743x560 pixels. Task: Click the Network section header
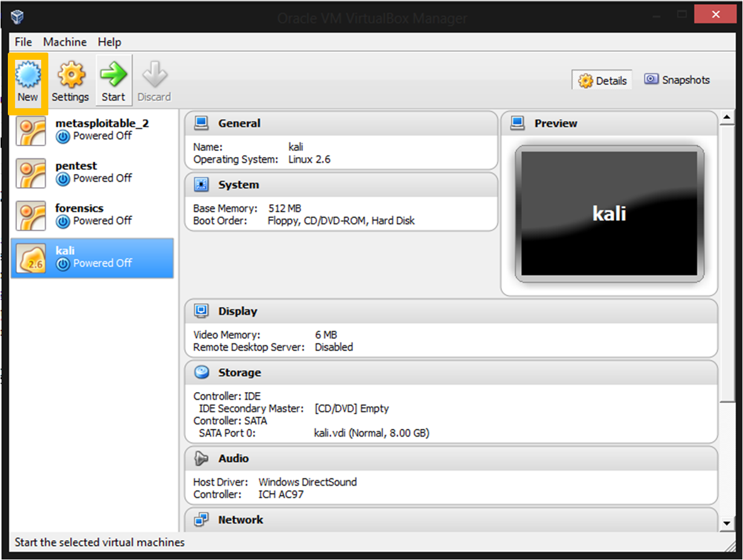(x=240, y=520)
